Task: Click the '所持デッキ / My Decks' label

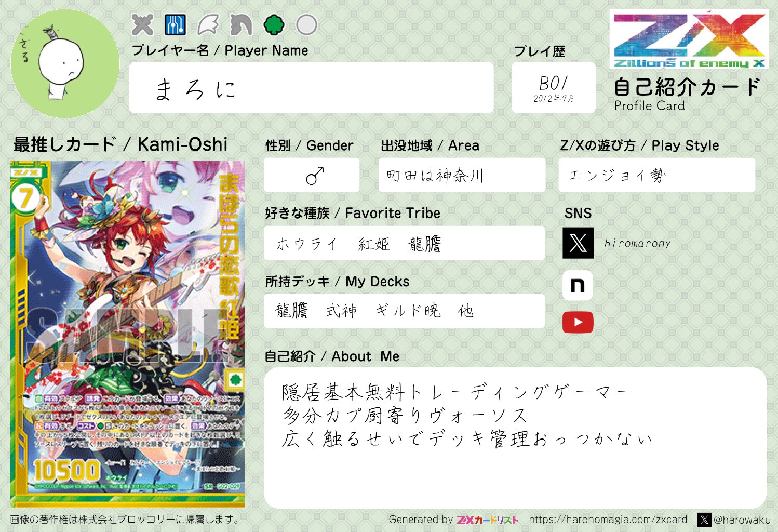Action: (337, 282)
